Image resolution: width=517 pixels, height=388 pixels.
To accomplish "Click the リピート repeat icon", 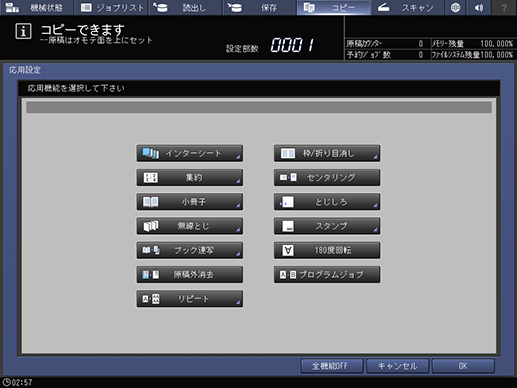I will (151, 299).
